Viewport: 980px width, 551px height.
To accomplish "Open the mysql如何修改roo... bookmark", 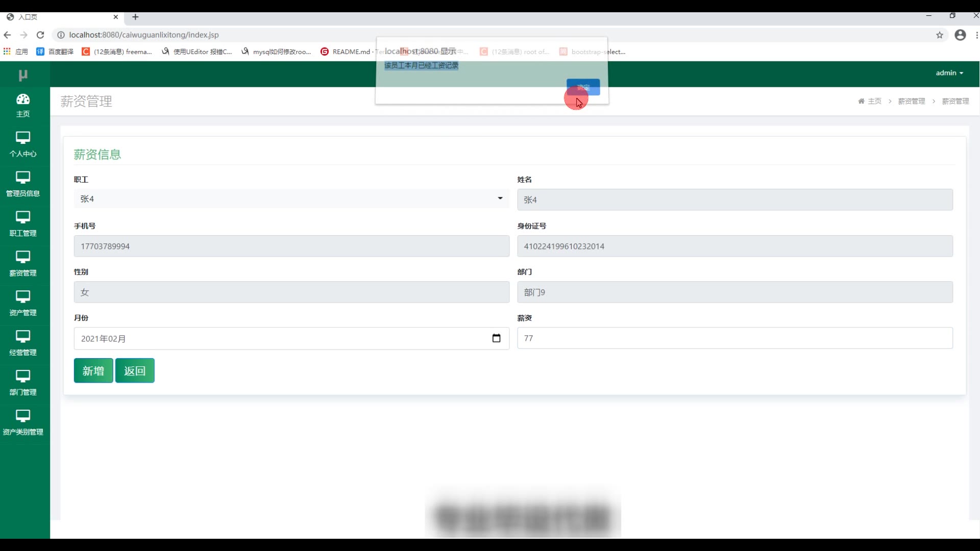I will 277,52.
